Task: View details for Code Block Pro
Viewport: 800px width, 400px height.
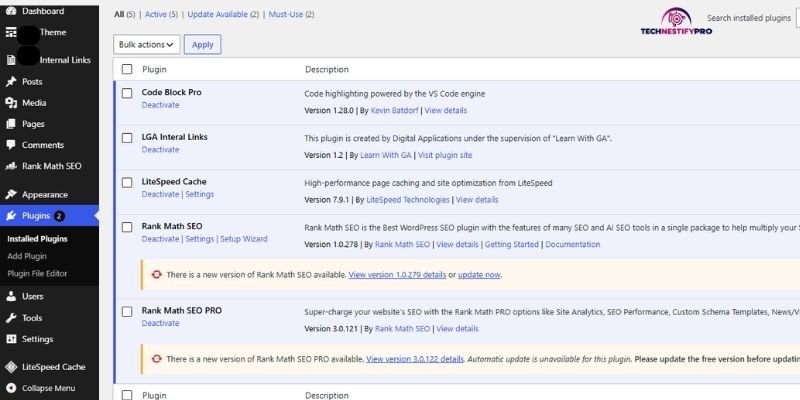Action: (445, 110)
